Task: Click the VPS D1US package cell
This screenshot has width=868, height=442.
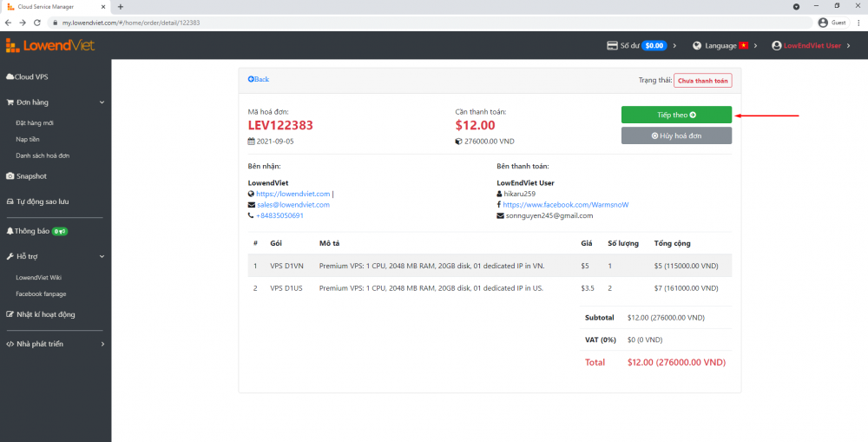Action: 286,288
